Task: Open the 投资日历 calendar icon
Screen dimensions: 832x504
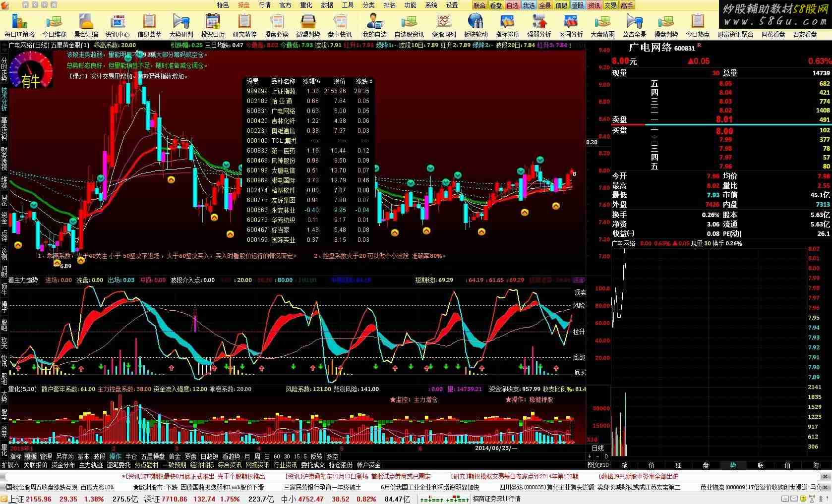Action: coord(213,25)
